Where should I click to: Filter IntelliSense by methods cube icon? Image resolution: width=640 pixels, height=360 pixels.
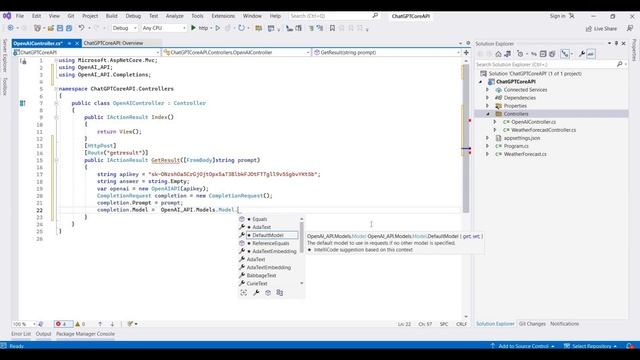click(x=268, y=293)
